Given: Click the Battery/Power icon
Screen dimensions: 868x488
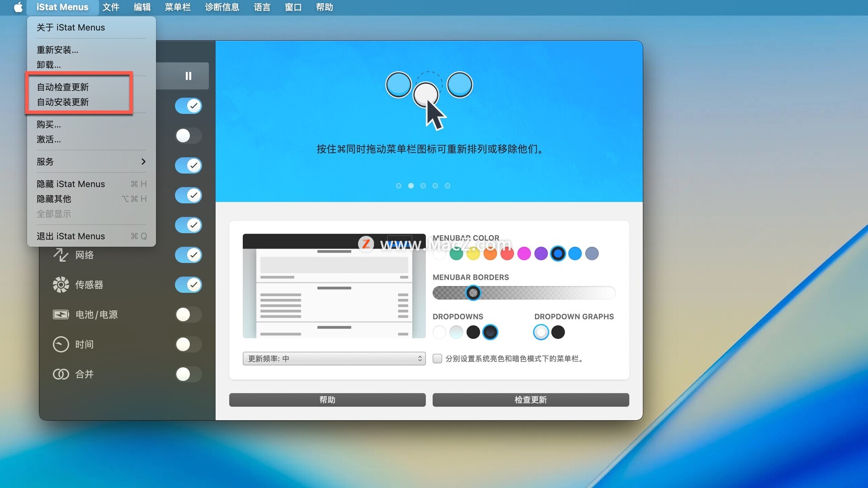Looking at the screenshot, I should (x=61, y=314).
